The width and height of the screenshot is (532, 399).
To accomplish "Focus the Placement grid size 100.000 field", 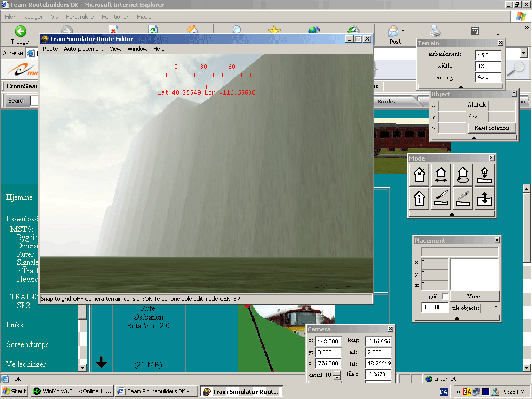I will [434, 307].
